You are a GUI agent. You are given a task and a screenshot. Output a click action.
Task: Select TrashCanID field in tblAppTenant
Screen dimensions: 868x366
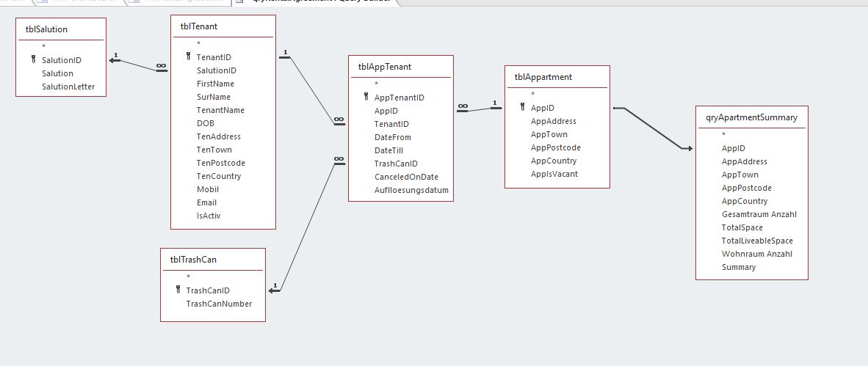tap(396, 164)
